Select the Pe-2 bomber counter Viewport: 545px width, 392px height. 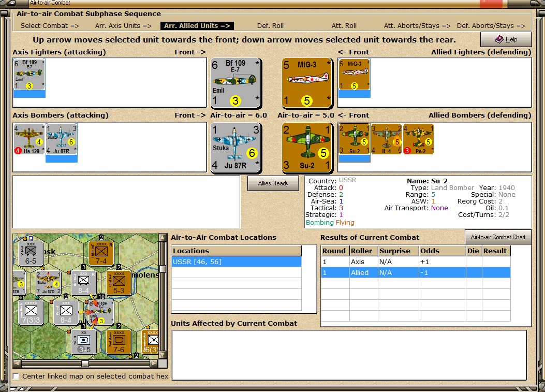(418, 139)
